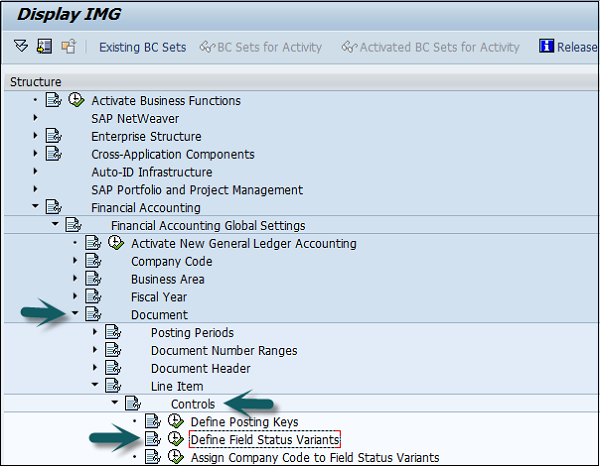Select the Enterprise Structure tree item
The height and width of the screenshot is (466, 600).
point(146,136)
